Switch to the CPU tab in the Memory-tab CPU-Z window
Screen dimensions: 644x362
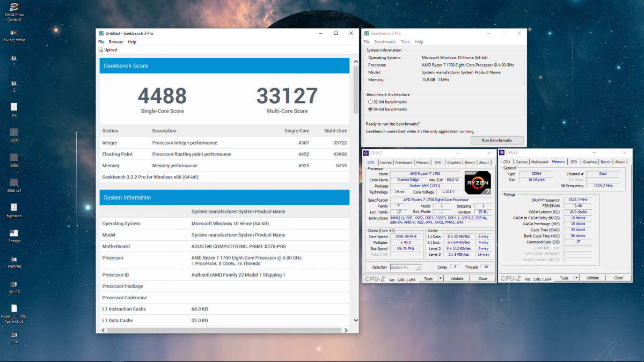(x=507, y=162)
